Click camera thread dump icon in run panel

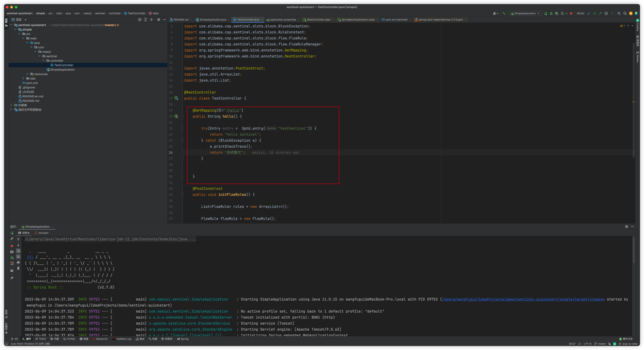tap(12, 252)
